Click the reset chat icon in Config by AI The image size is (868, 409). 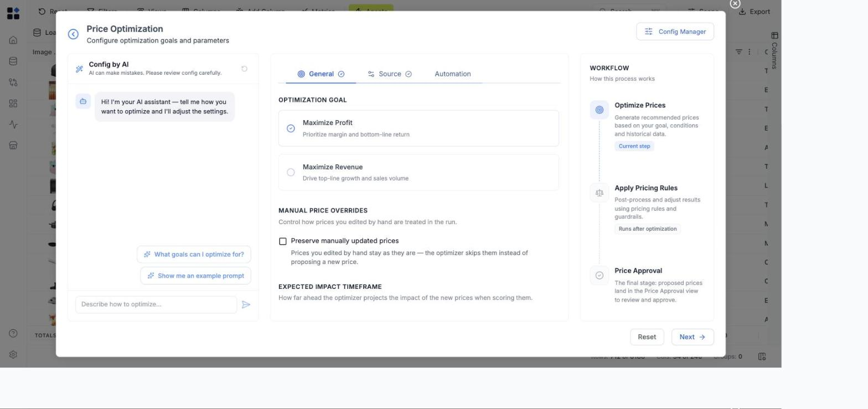pyautogui.click(x=244, y=69)
